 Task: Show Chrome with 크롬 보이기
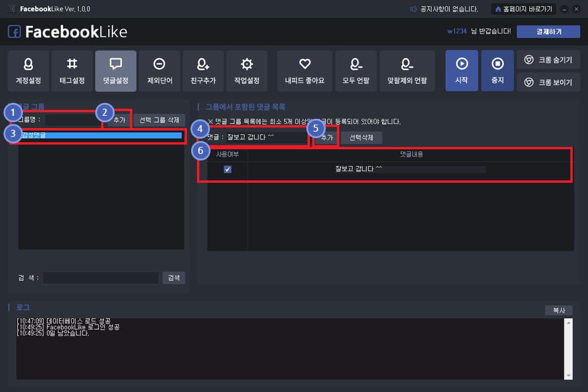click(548, 82)
